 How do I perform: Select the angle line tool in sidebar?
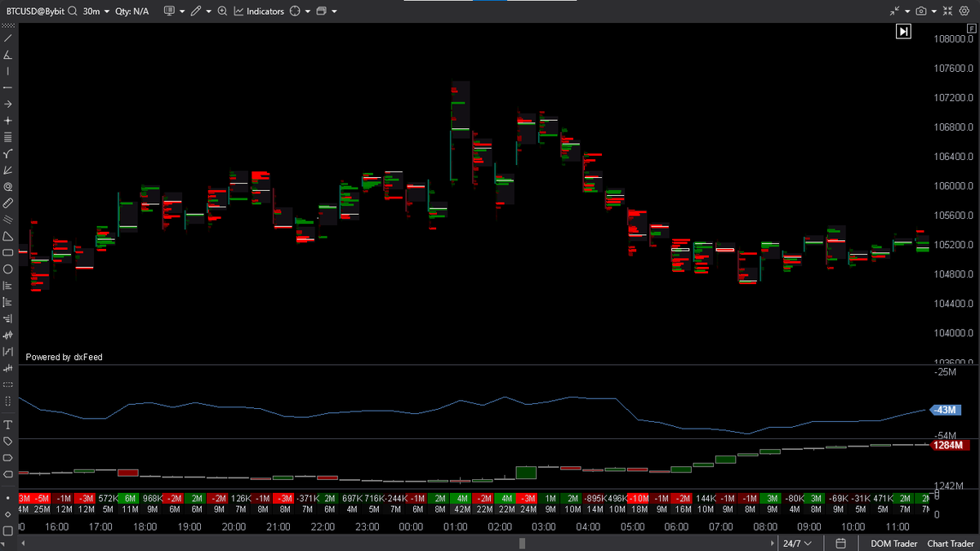(8, 55)
